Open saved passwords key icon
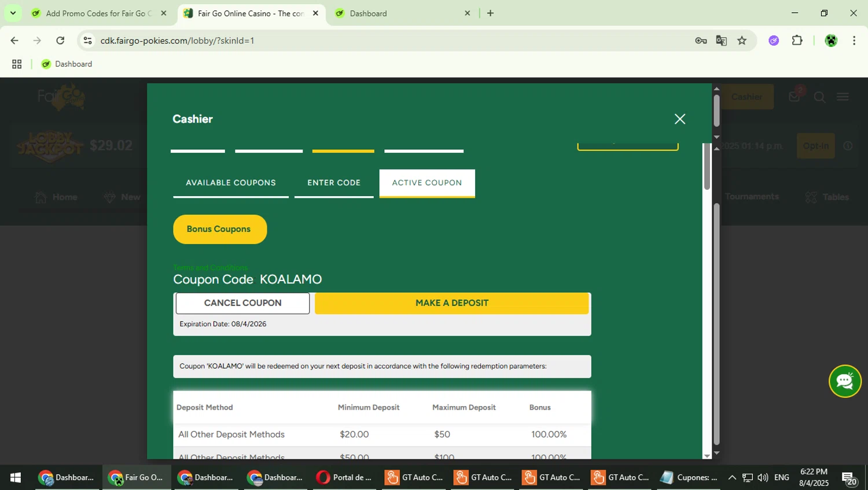 [701, 40]
